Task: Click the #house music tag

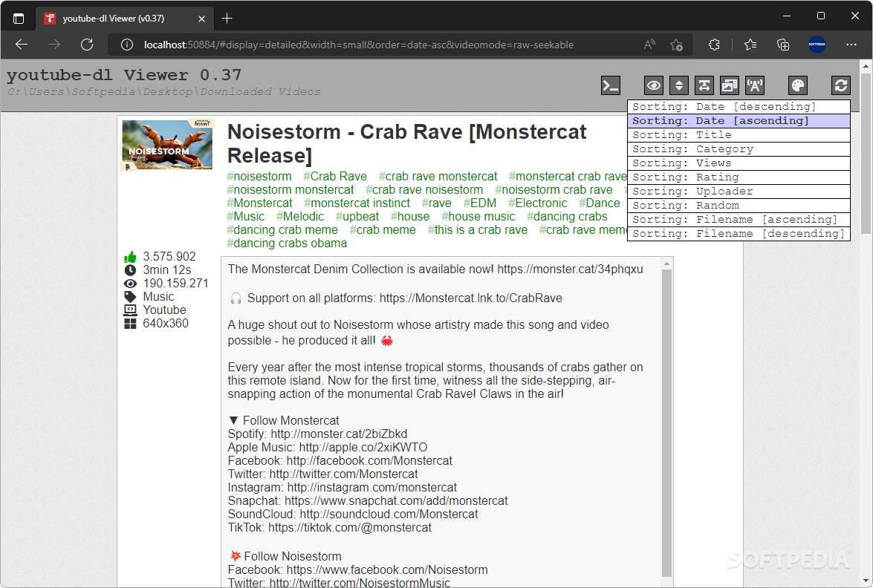Action: point(478,216)
